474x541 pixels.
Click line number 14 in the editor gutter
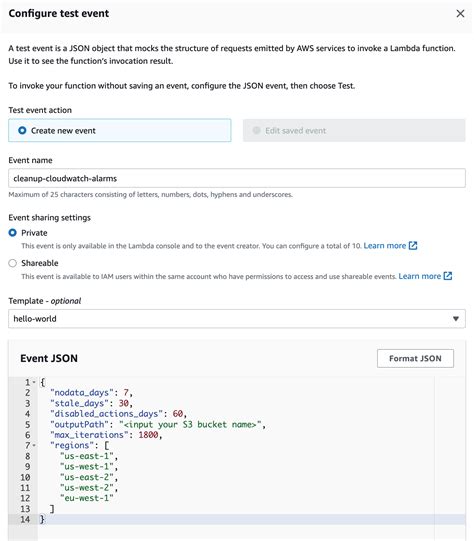25,519
